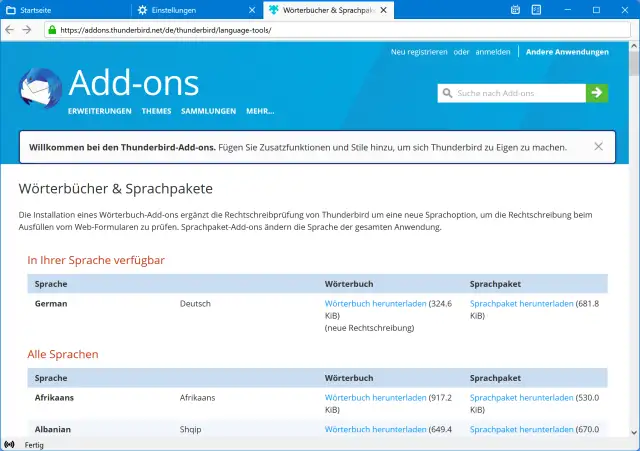Click the back arrow navigation button

click(x=10, y=30)
